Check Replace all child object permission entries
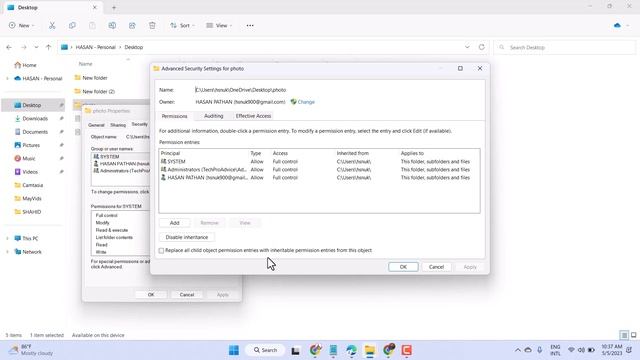The width and height of the screenshot is (640, 360). tap(161, 251)
